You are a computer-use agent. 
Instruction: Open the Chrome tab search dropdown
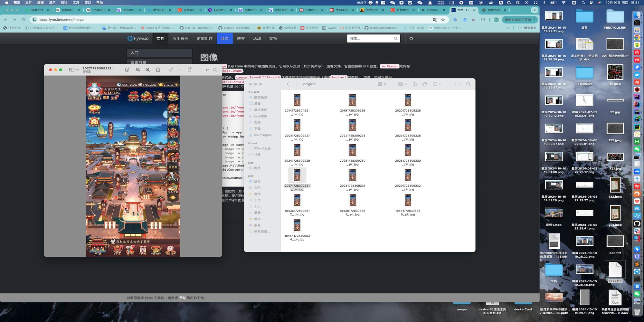pyautogui.click(x=535, y=10)
